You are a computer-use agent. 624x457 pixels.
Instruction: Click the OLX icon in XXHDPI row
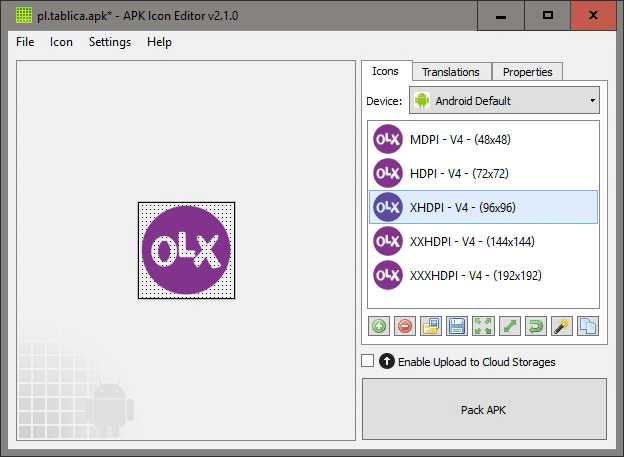click(388, 241)
